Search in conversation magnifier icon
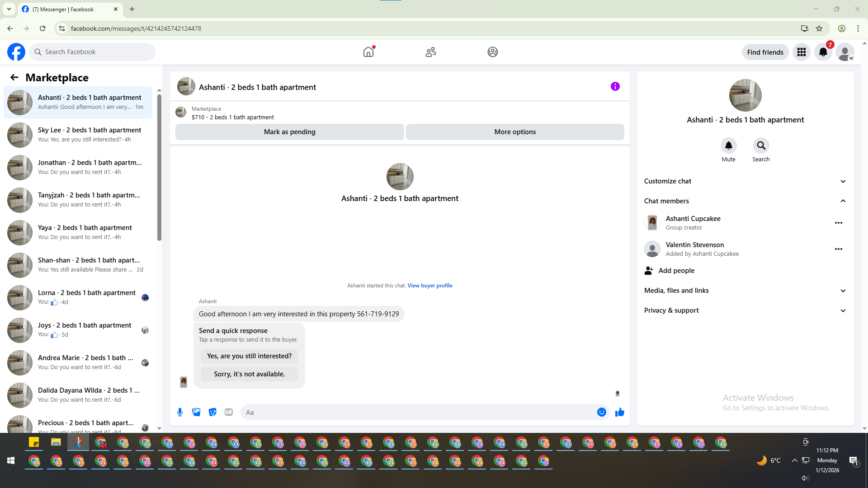 click(x=761, y=145)
